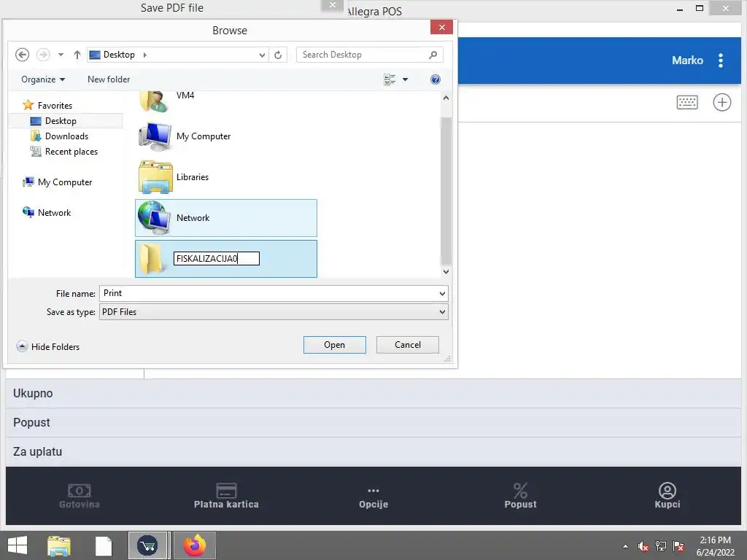Viewport: 747px width, 560px height.
Task: Click the FISKALIZACIJA0 folder rename box
Action: (216, 259)
